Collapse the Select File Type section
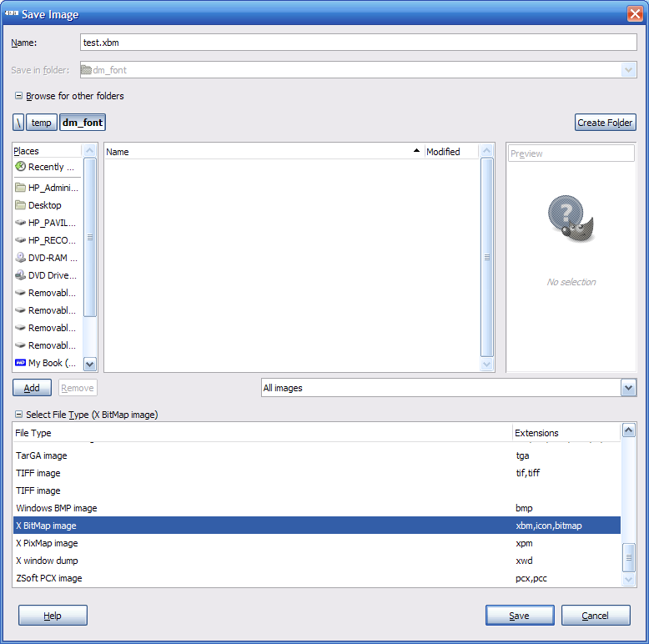649x644 pixels. click(x=18, y=414)
